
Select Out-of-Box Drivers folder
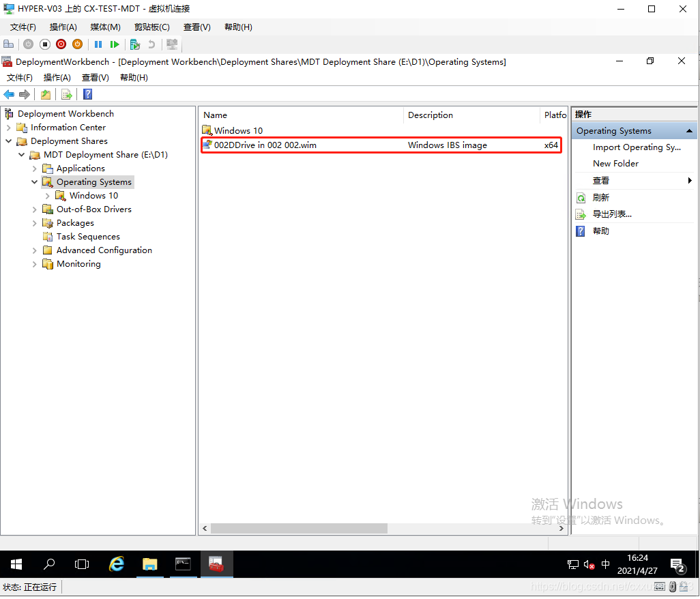pyautogui.click(x=93, y=209)
